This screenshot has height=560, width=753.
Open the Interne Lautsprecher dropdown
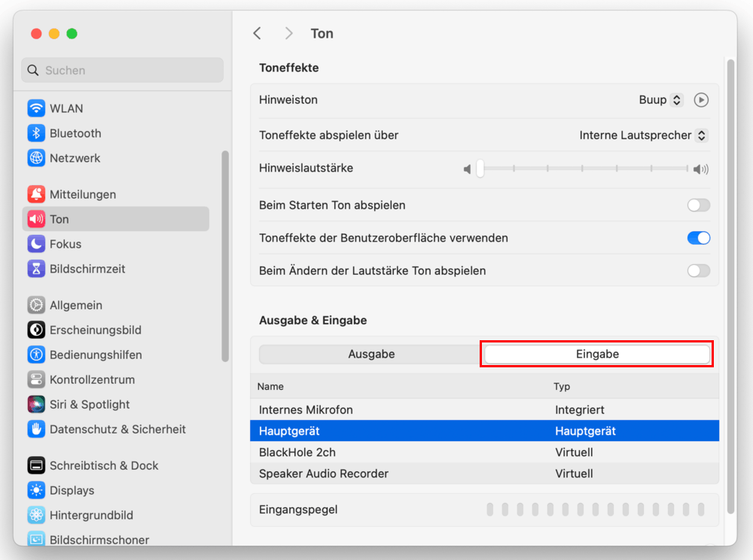coord(643,135)
